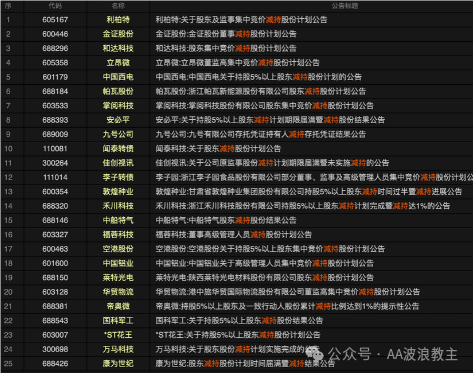The width and height of the screenshot is (473, 373).
Task: Click stock code 300264
Action: 55,163
